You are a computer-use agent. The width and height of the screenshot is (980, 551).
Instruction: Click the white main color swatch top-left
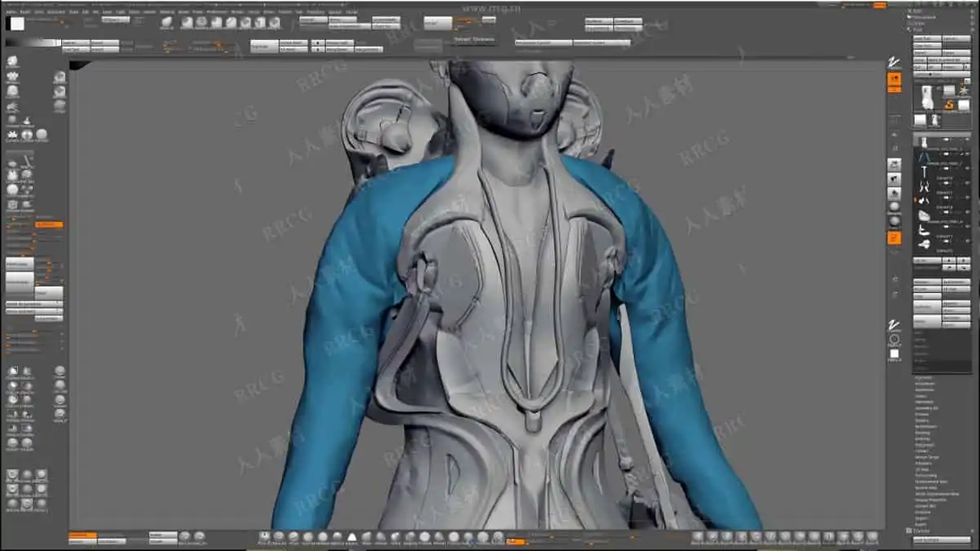[16, 23]
